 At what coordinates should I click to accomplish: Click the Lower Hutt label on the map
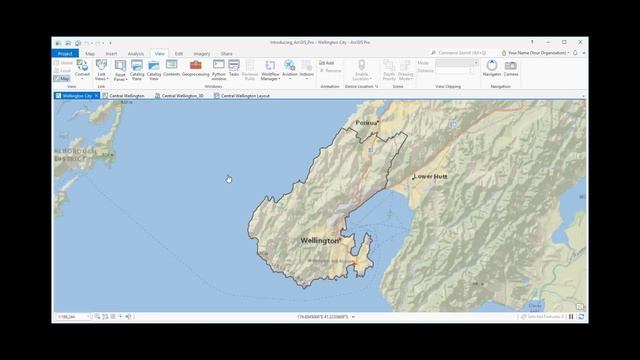point(431,176)
